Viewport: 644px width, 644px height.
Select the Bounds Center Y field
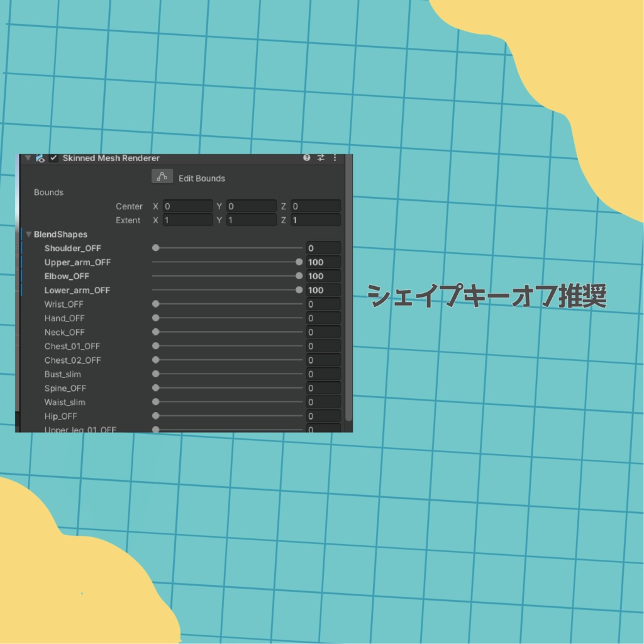[252, 206]
